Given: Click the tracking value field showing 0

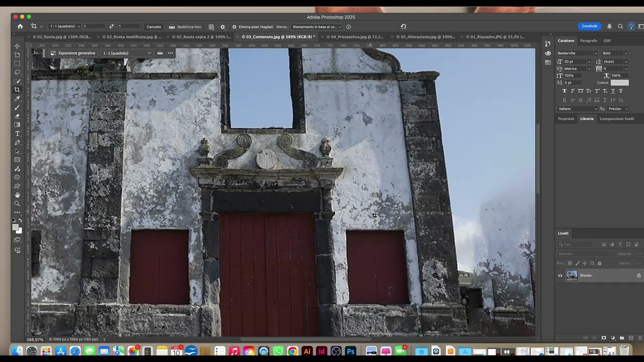Looking at the screenshot, I should tap(612, 68).
